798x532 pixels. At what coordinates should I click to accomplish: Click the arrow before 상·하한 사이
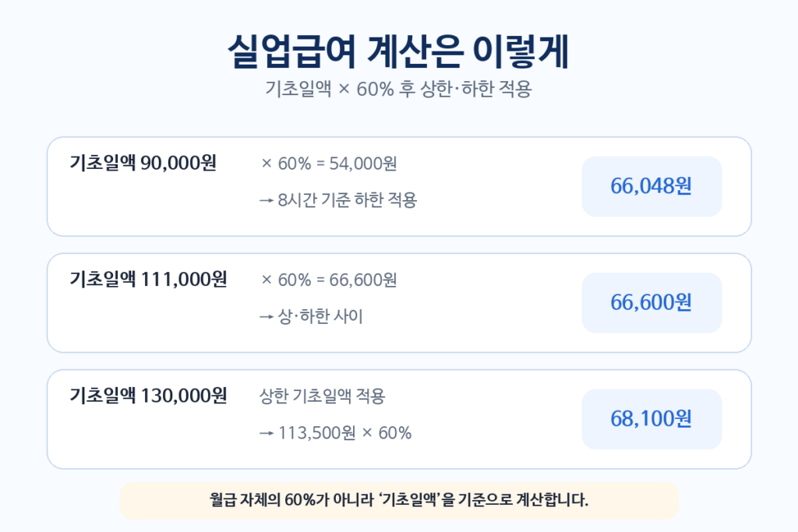267,317
